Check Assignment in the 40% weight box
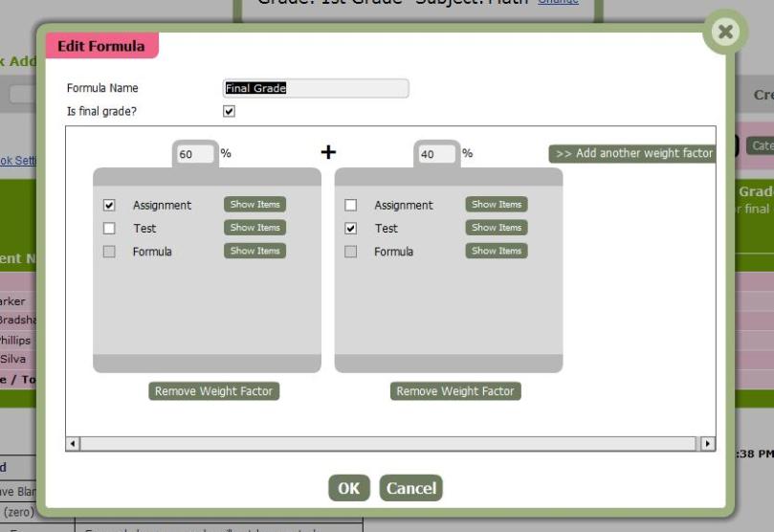Viewport: 774px width, 532px height. point(350,205)
